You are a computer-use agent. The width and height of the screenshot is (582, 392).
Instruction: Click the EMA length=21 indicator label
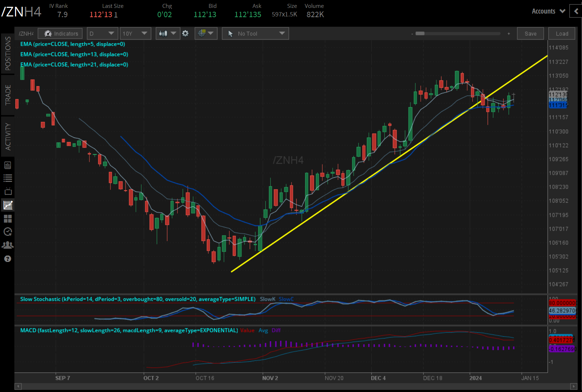pos(74,65)
